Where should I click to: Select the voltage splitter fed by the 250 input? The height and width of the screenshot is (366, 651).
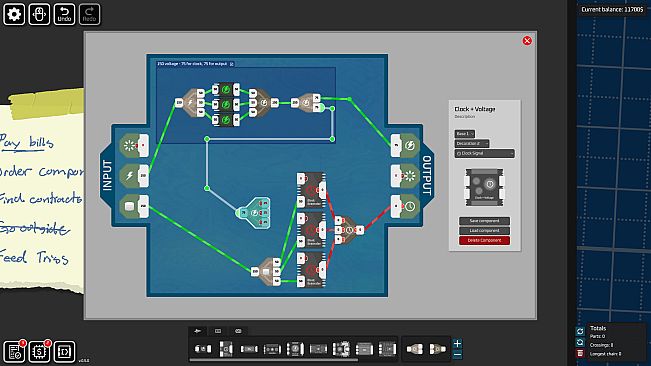(190, 102)
